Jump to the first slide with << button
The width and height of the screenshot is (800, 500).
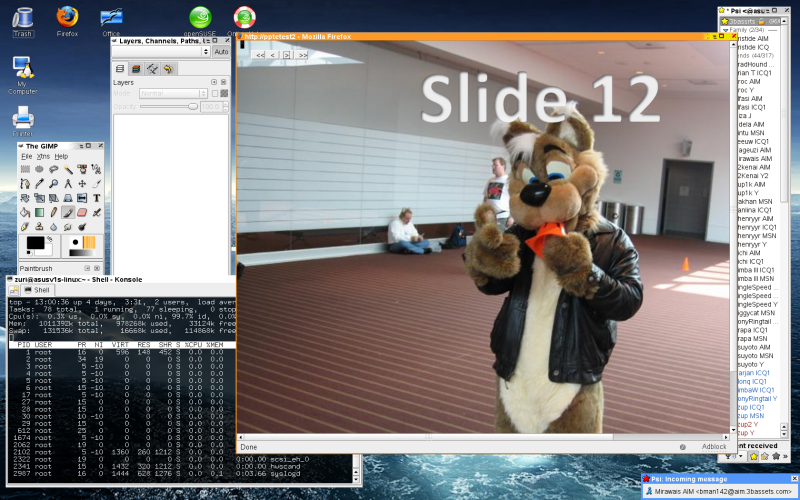point(259,55)
